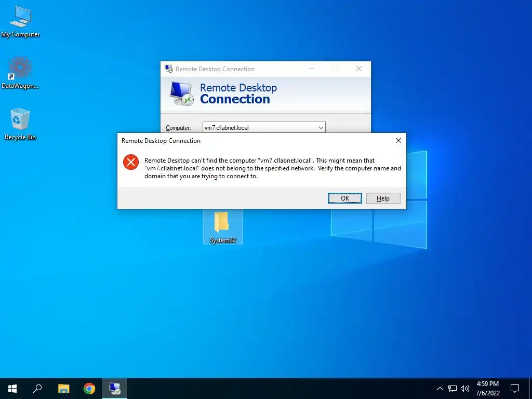Viewport: 532px width, 399px height.
Task: Open File Explorer from taskbar
Action: [x=63, y=389]
